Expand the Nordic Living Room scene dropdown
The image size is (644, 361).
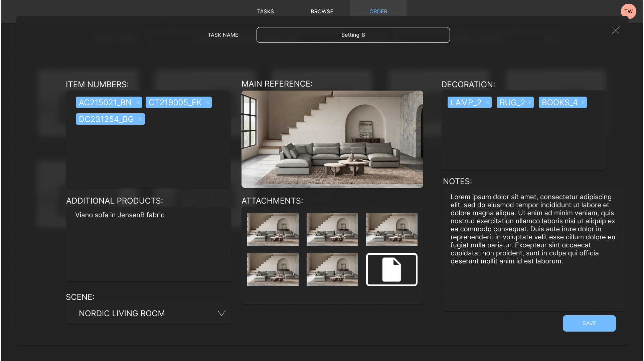pyautogui.click(x=148, y=313)
